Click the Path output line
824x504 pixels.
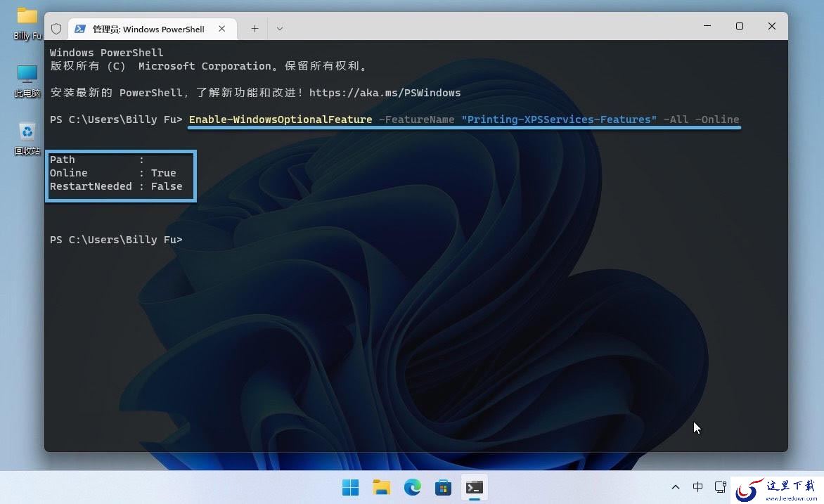pyautogui.click(x=97, y=160)
